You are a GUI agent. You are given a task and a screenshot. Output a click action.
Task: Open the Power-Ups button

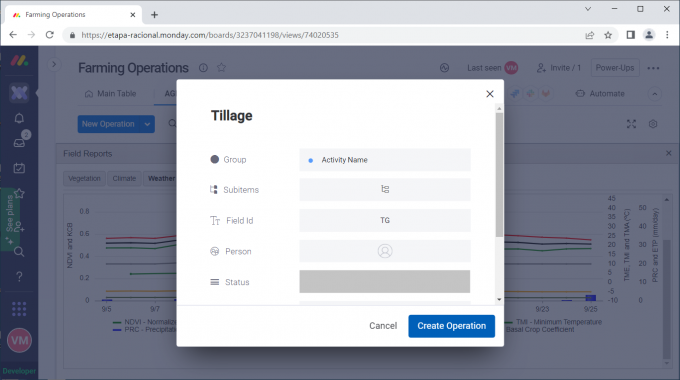click(x=615, y=68)
